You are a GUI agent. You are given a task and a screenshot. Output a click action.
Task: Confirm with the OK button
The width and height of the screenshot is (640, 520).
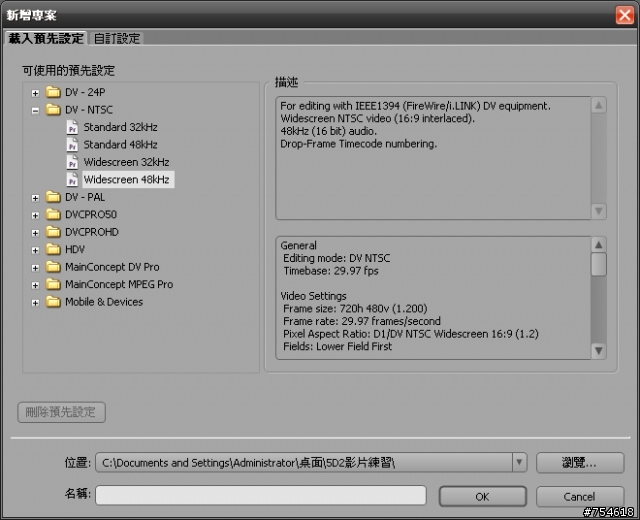click(x=482, y=496)
